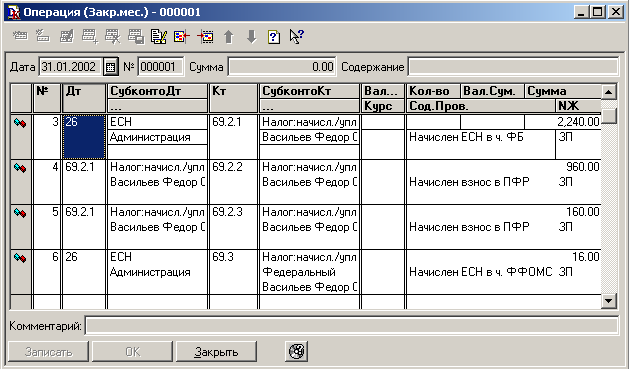The width and height of the screenshot is (629, 369).
Task: Click the posting icon of row 3
Action: click(20, 123)
